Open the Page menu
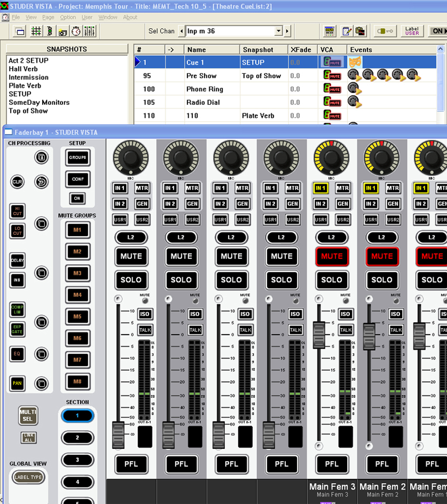Image resolution: width=447 pixels, height=504 pixels. pyautogui.click(x=48, y=17)
